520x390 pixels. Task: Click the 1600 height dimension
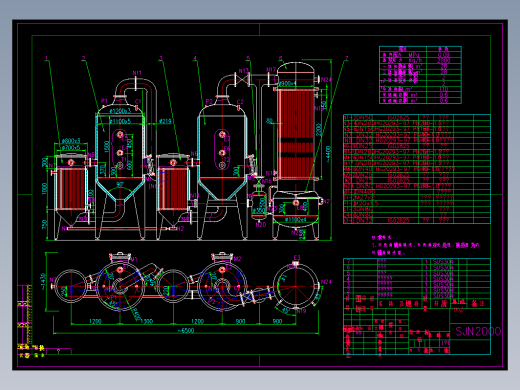click(107, 147)
